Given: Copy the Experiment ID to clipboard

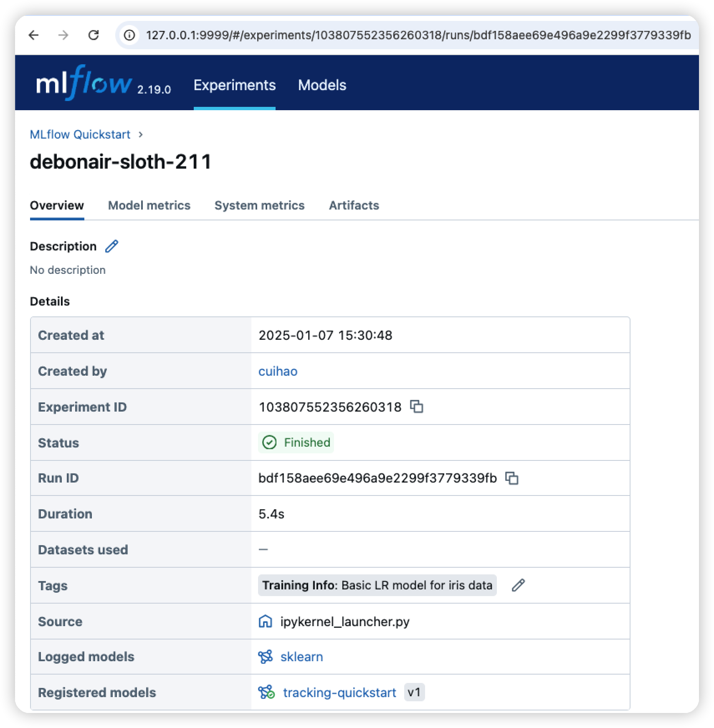Looking at the screenshot, I should tap(416, 407).
